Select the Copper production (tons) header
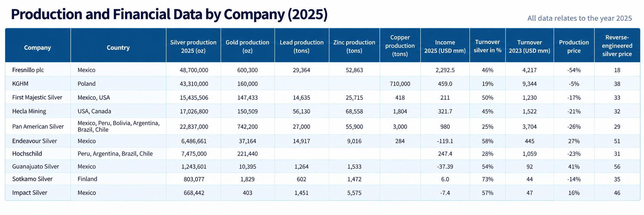644x215 pixels. tap(400, 46)
